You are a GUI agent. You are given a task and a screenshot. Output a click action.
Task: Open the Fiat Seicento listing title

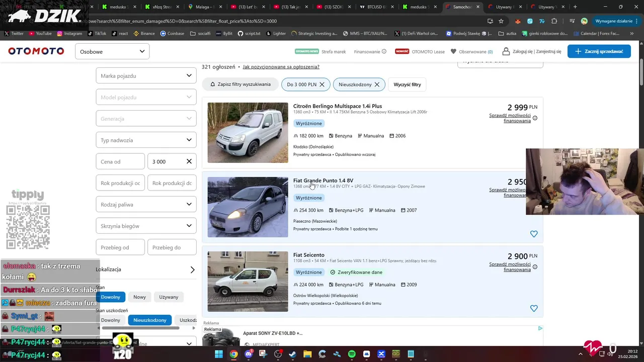coord(309,255)
